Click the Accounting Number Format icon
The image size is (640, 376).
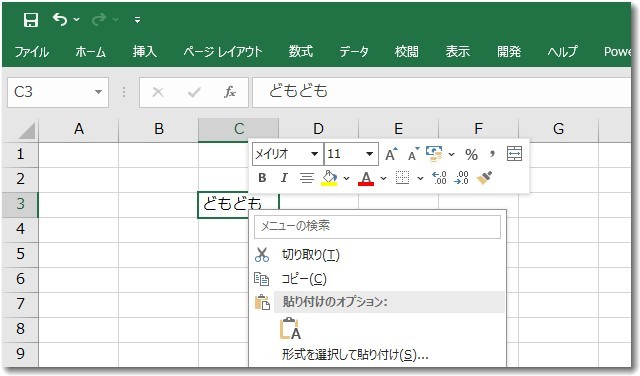point(434,154)
